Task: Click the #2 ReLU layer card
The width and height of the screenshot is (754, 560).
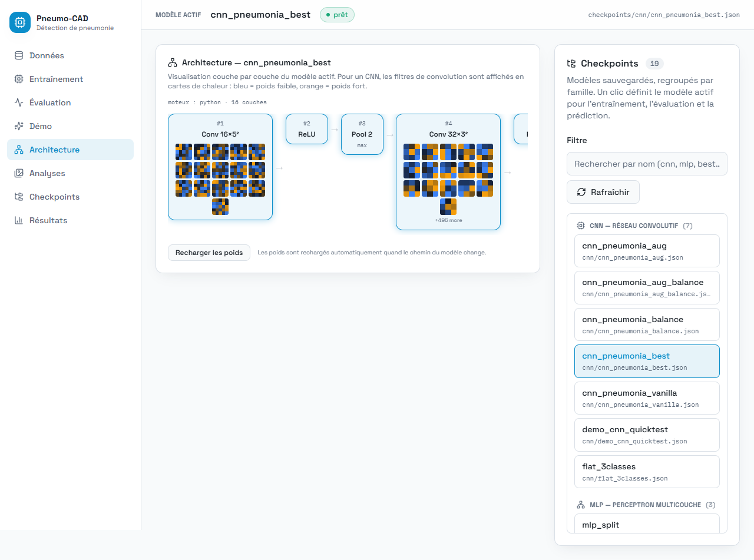Action: 306,129
